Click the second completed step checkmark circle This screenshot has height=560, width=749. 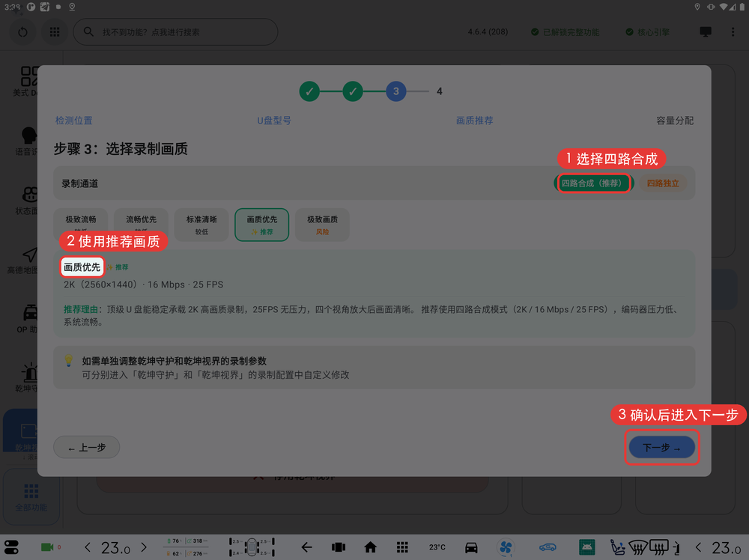click(x=353, y=91)
